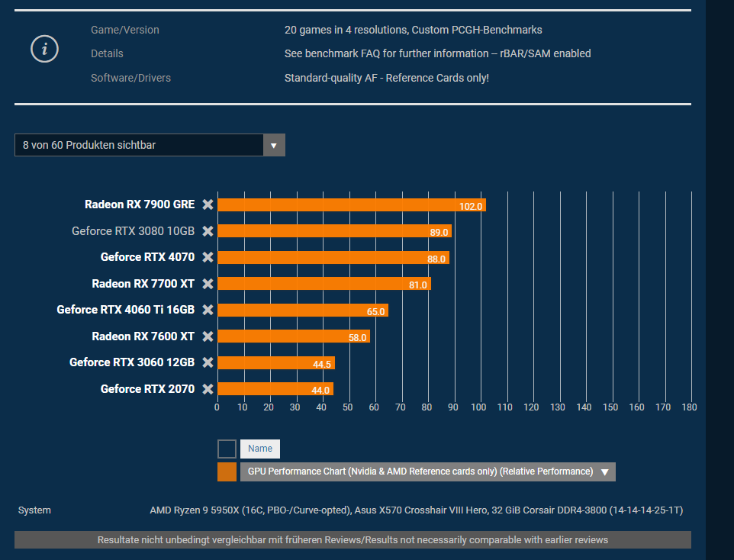Open the '8 von 60 Produkten sichtbar' dropdown
Image resolution: width=734 pixels, height=560 pixels.
(150, 145)
